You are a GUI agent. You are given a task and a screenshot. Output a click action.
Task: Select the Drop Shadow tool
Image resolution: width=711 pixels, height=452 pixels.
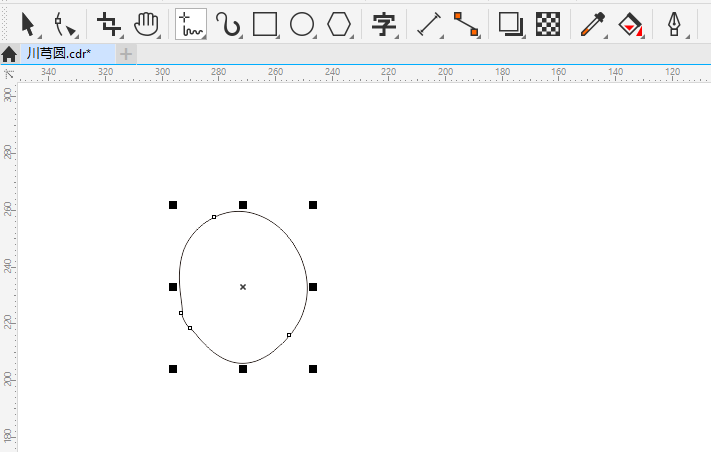(x=511, y=24)
